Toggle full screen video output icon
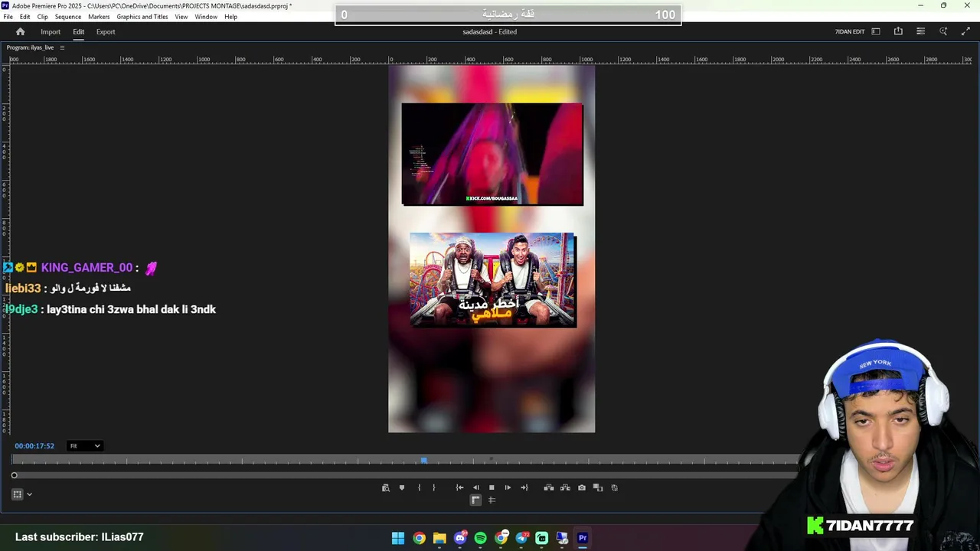 tap(965, 31)
